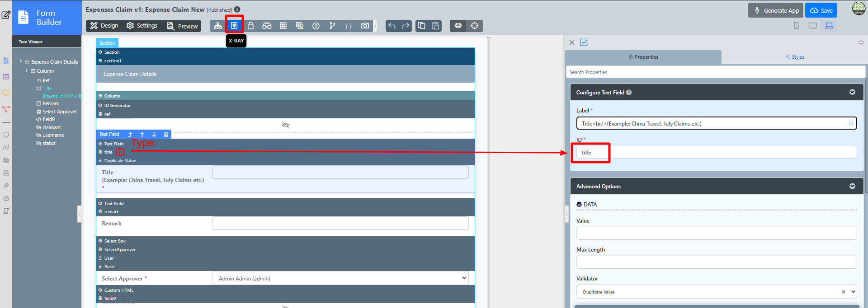Switch to desktop laptop view icon
The image size is (868, 308).
[x=829, y=26]
